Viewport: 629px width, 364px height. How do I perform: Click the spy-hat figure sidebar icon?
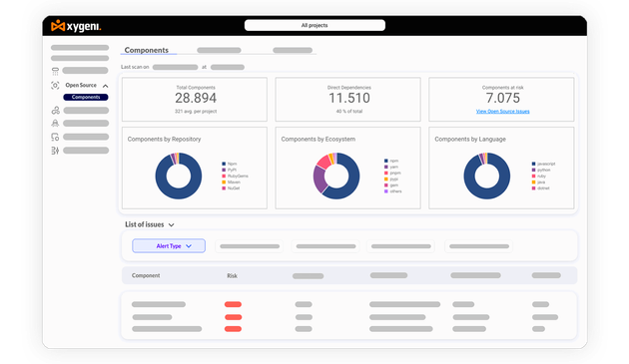click(55, 123)
